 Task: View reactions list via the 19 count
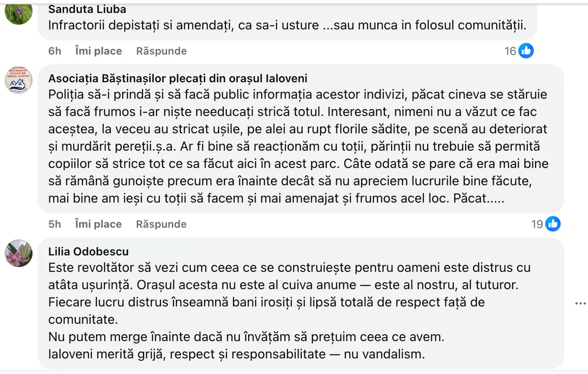[537, 224]
